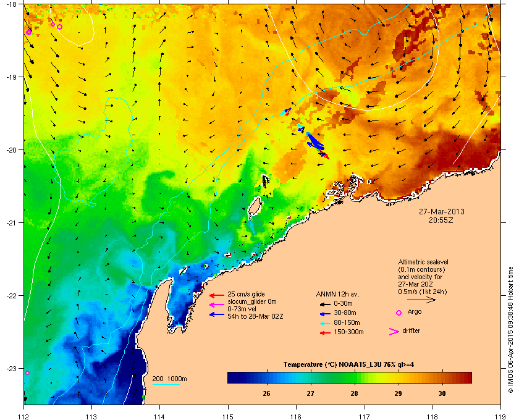Click the 'ANMN 12h av.' legend heading
The image size is (519, 420).
pyautogui.click(x=337, y=294)
